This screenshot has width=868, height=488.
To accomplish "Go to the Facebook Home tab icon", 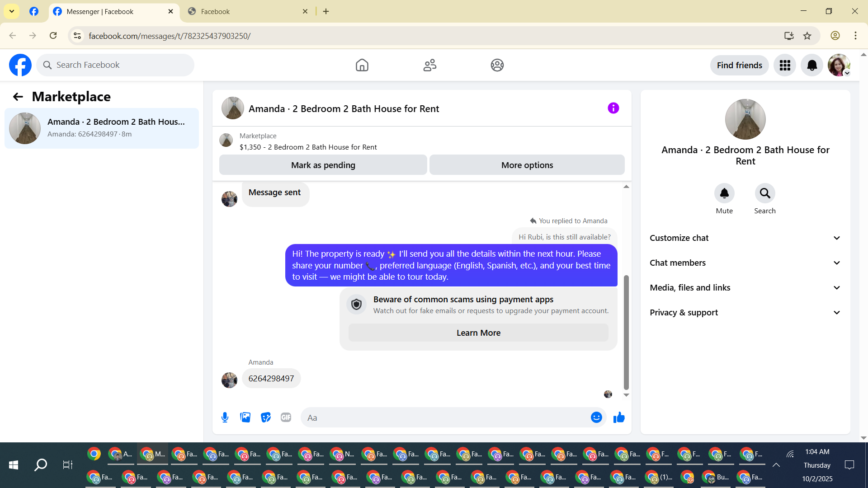I will (362, 66).
